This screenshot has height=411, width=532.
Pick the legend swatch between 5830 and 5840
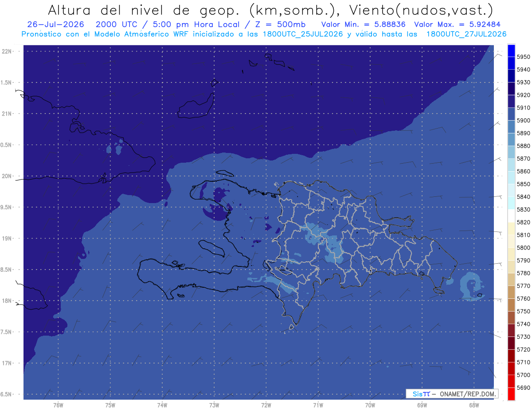511,203
